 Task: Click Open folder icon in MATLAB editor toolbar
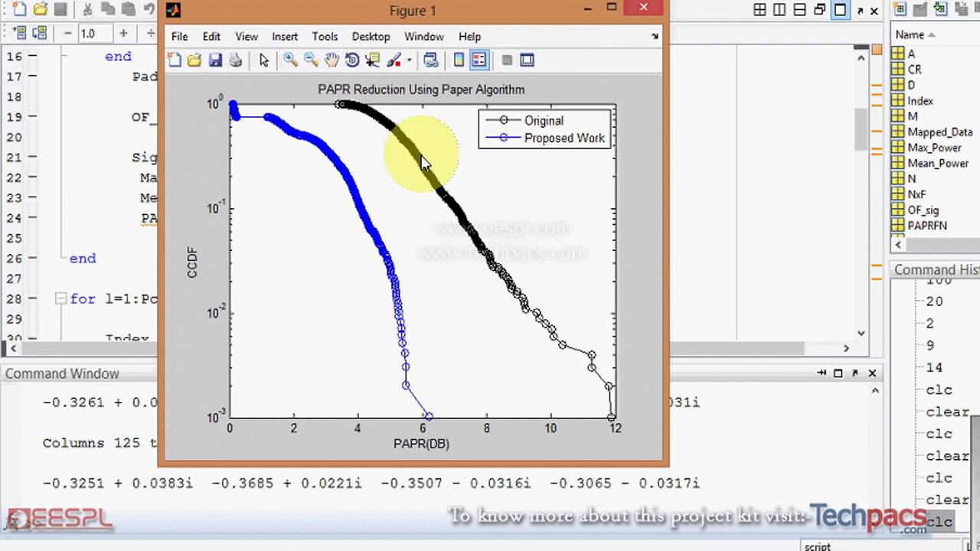40,10
